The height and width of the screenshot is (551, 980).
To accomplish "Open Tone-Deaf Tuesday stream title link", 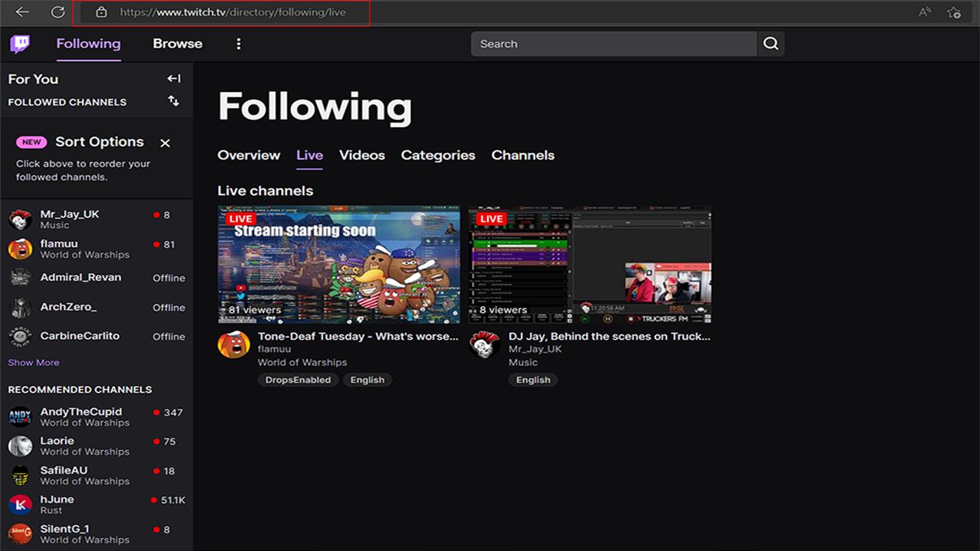I will coord(358,336).
